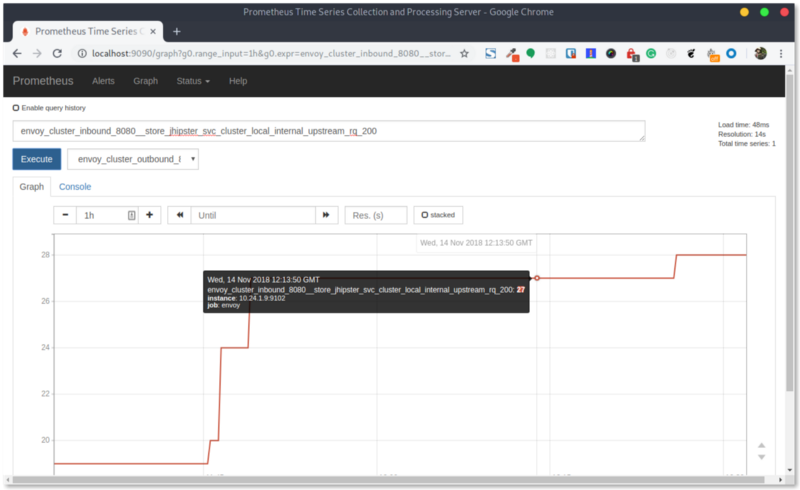
Task: Click the black circular color wheel extension
Action: tap(611, 54)
